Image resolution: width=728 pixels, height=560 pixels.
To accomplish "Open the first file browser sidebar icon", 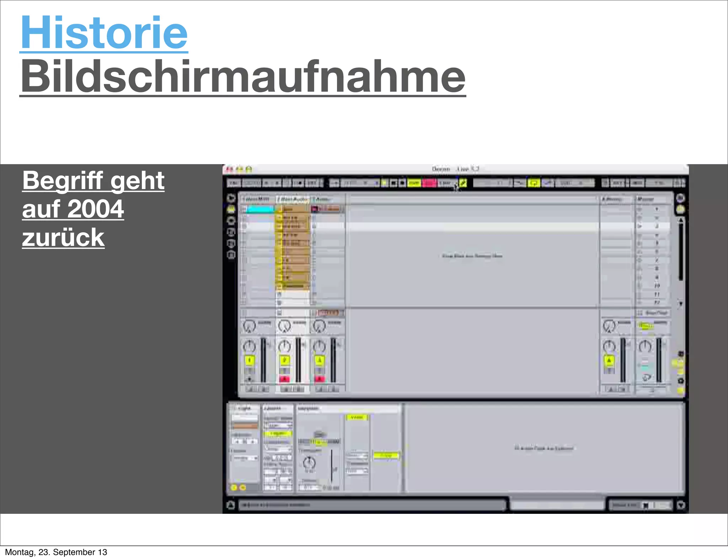I will pyautogui.click(x=231, y=232).
